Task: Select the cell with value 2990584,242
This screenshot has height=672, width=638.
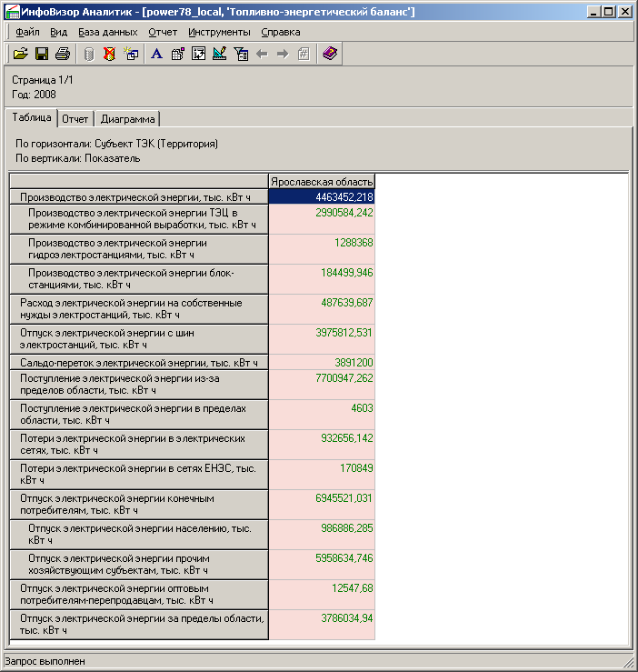Action: click(322, 219)
